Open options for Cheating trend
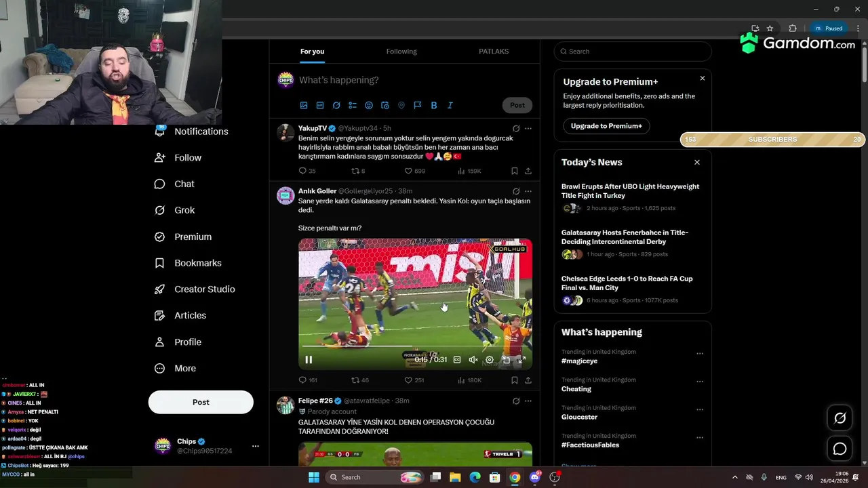868x488 pixels. 700,382
